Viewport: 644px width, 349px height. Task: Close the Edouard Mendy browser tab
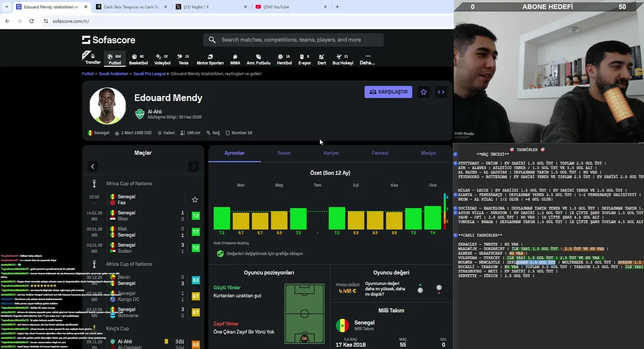(86, 7)
